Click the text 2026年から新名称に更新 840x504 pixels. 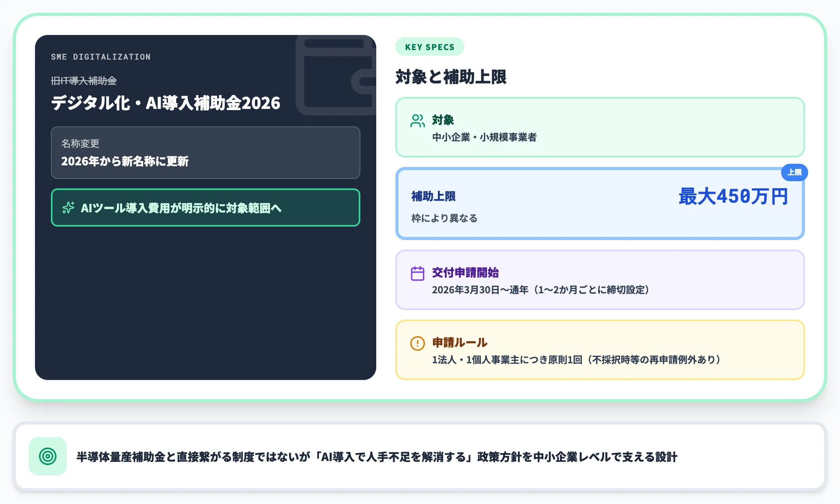[x=125, y=161]
